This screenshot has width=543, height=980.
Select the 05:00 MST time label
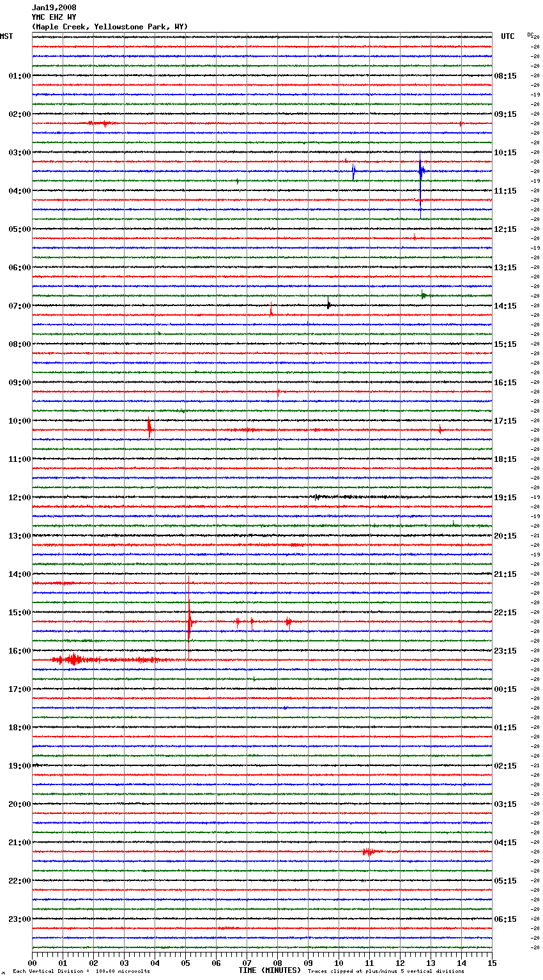coord(19,229)
